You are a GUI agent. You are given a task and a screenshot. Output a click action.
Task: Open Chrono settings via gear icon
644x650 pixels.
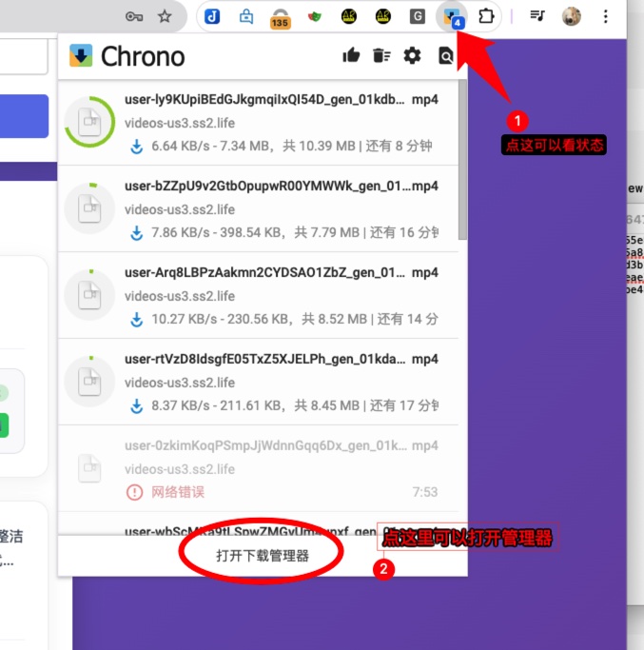pos(412,56)
